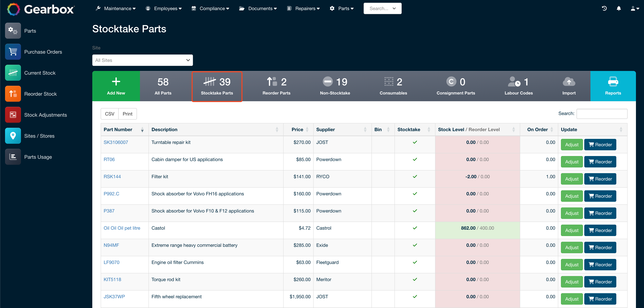The width and height of the screenshot is (644, 308).
Task: Click the Stocktake checkmark on JSK37WP row
Action: click(x=415, y=296)
